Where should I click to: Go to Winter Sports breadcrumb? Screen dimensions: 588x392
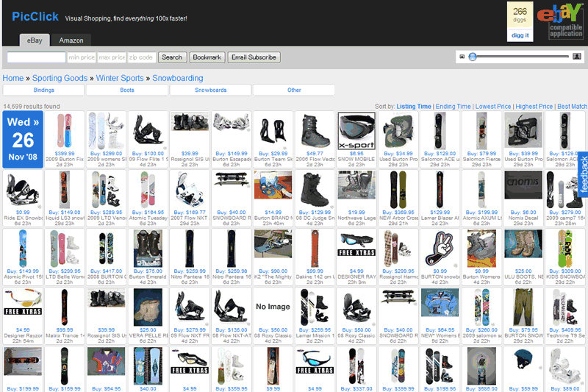point(120,78)
